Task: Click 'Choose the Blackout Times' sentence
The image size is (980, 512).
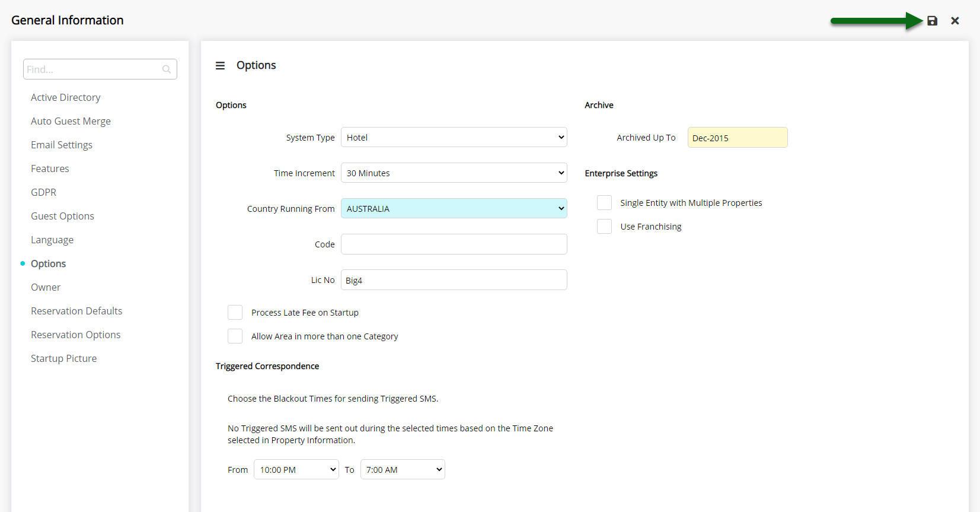Action: point(333,399)
